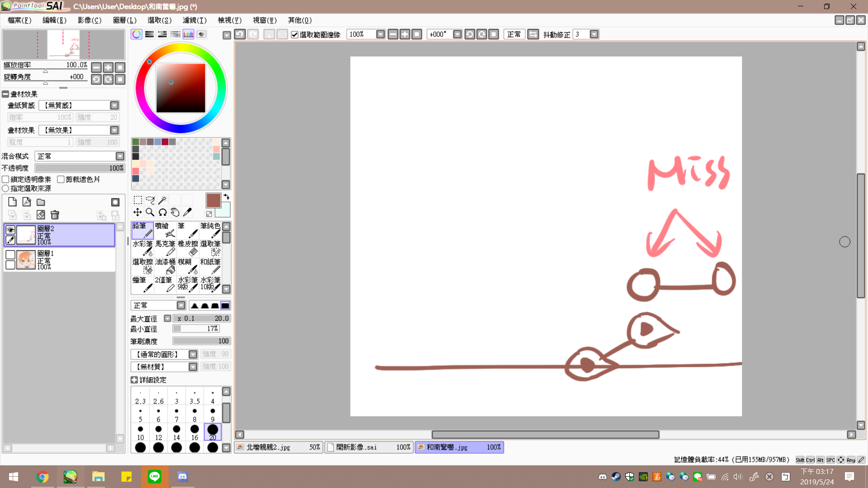Switch to 開新影像.sai document tab
Image resolution: width=868 pixels, height=488 pixels.
click(x=369, y=447)
